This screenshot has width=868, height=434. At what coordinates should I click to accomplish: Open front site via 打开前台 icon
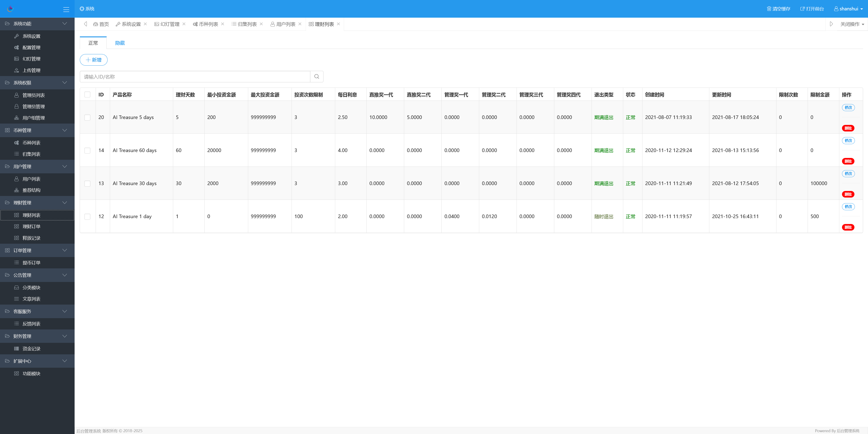pos(802,9)
